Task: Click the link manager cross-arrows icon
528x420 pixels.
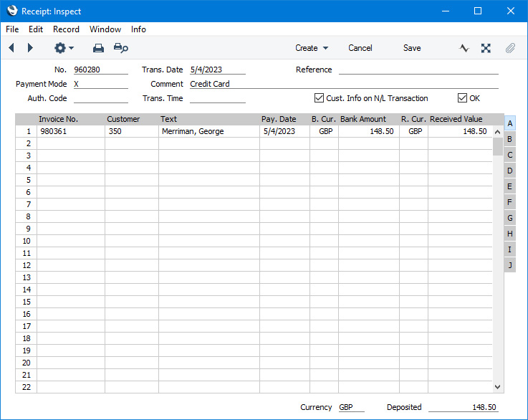Action: [486, 48]
